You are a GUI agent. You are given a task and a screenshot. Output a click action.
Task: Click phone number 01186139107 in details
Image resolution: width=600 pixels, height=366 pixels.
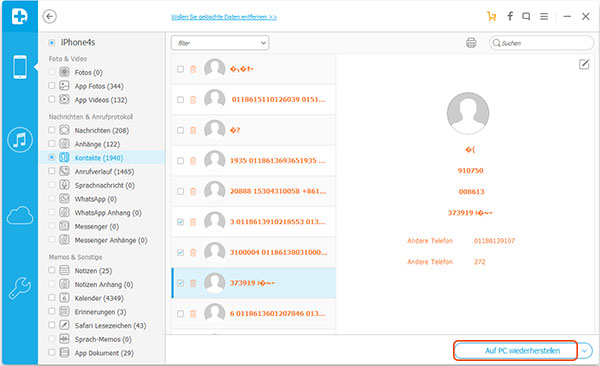[494, 241]
